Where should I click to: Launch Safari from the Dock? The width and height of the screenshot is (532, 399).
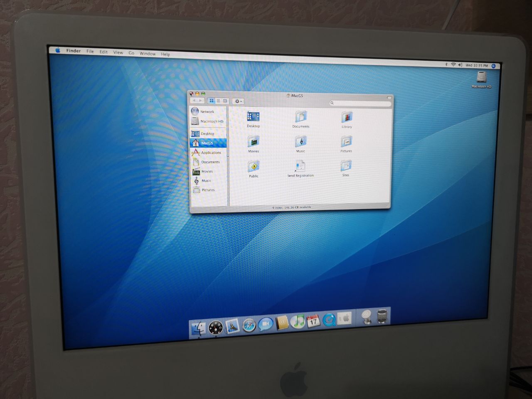click(x=249, y=325)
